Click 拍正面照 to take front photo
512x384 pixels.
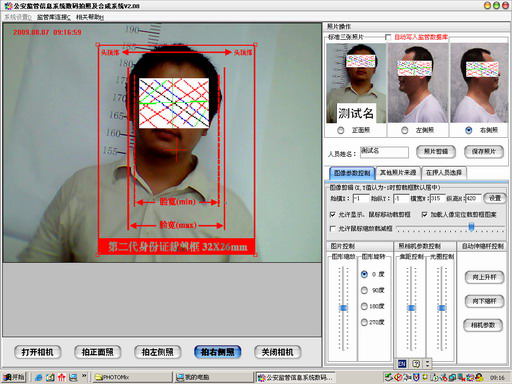click(x=97, y=352)
